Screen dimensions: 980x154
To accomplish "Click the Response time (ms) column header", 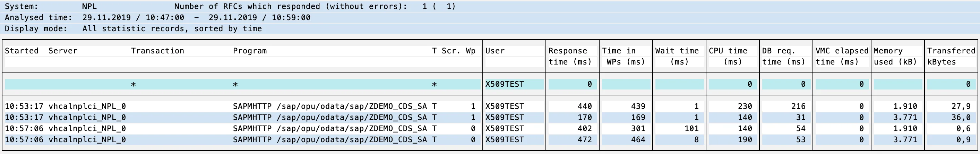I will 570,56.
